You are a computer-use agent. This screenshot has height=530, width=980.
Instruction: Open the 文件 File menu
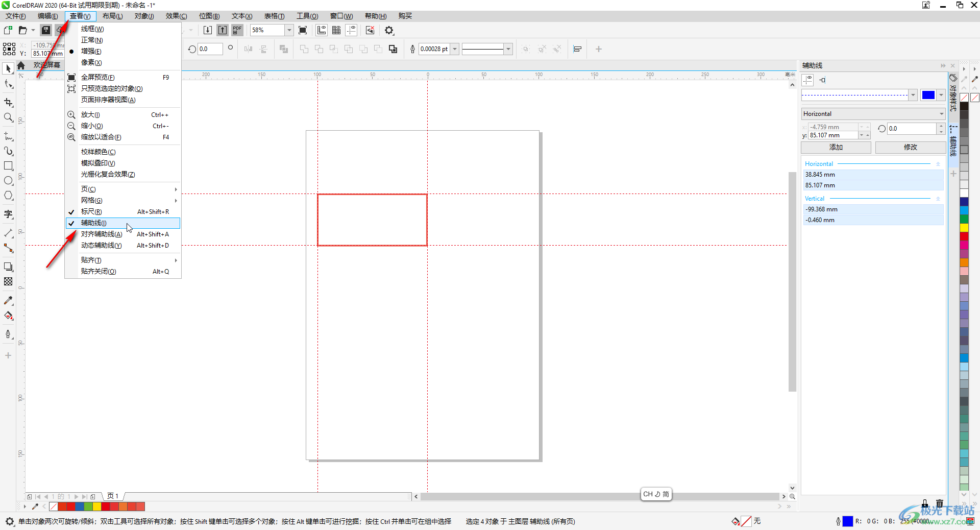click(16, 16)
